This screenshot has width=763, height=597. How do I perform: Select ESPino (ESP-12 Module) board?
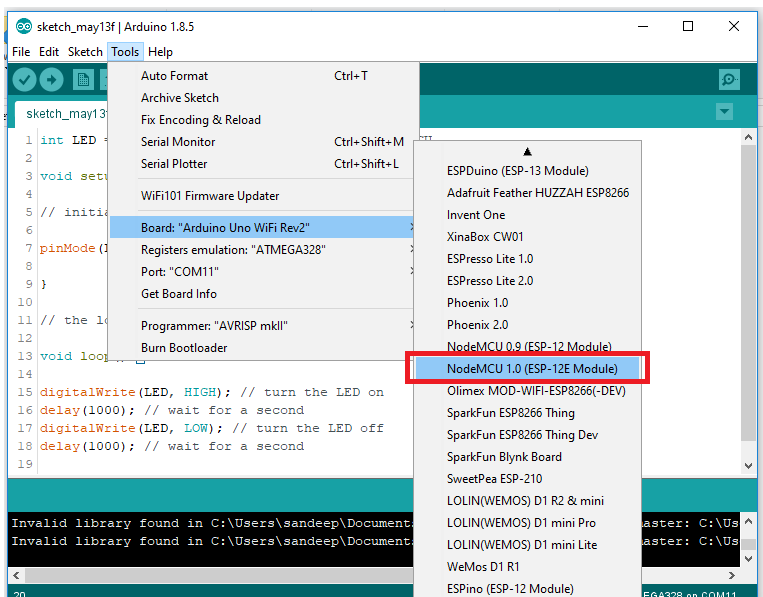point(527,588)
